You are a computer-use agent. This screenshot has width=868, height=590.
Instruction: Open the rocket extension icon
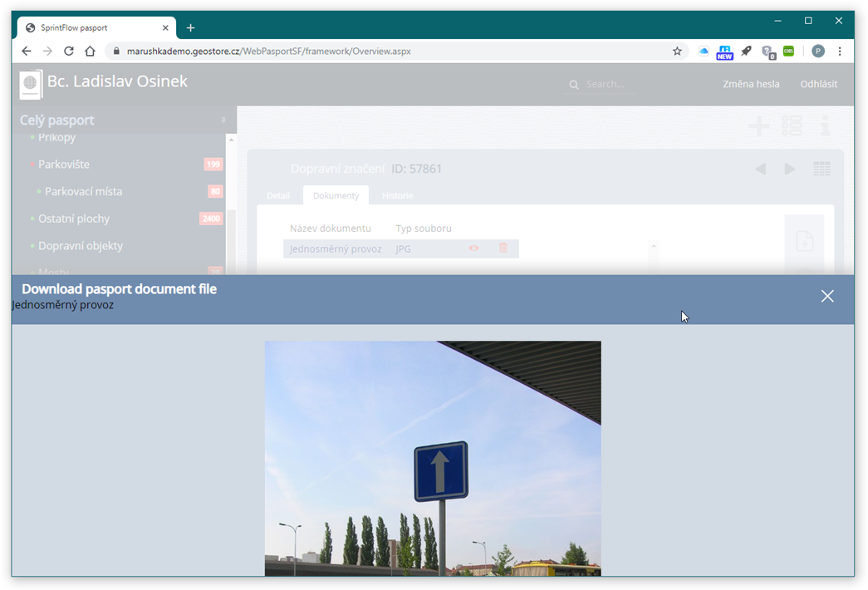(x=746, y=51)
